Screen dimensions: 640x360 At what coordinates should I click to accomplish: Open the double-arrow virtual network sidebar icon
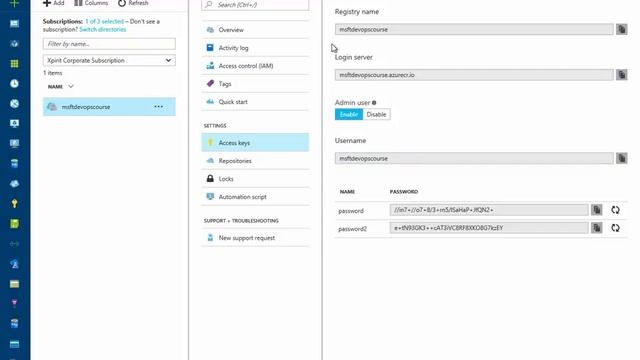[14, 244]
